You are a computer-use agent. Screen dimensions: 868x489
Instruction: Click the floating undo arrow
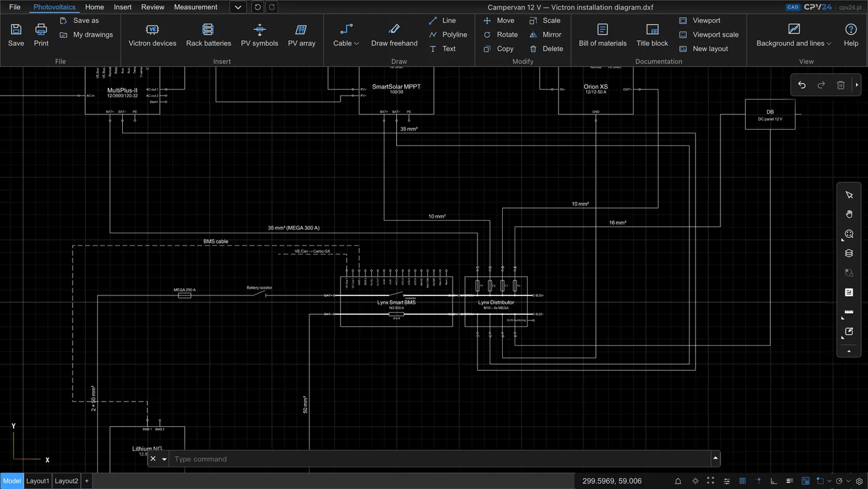pos(802,85)
